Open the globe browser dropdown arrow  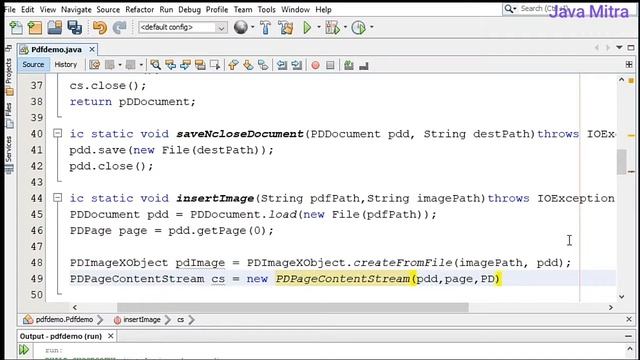(x=253, y=27)
